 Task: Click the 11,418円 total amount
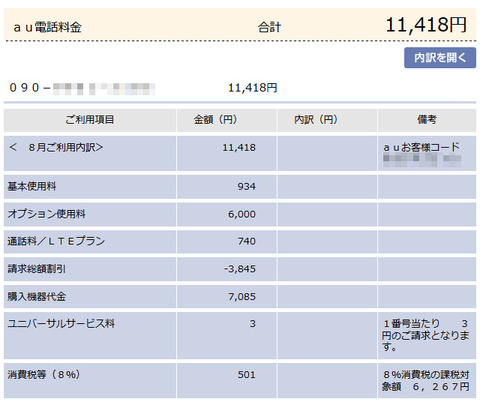point(426,25)
